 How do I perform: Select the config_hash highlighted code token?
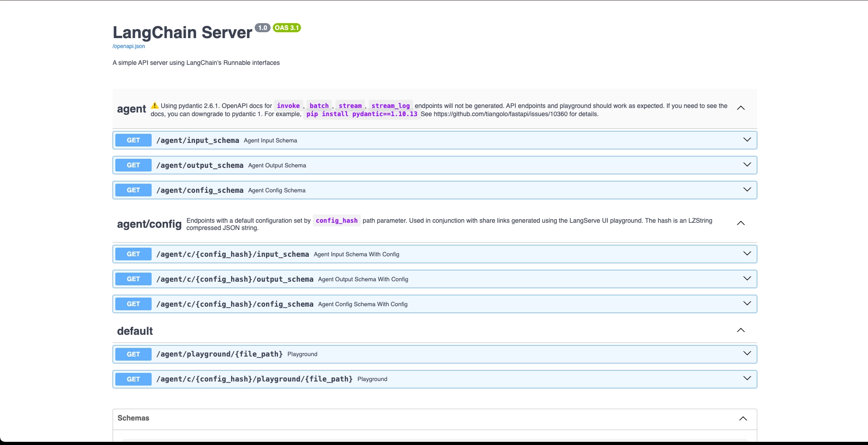337,220
